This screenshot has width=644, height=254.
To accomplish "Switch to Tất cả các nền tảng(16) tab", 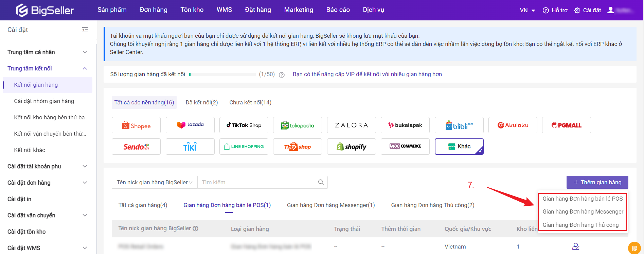I will pos(144,102).
